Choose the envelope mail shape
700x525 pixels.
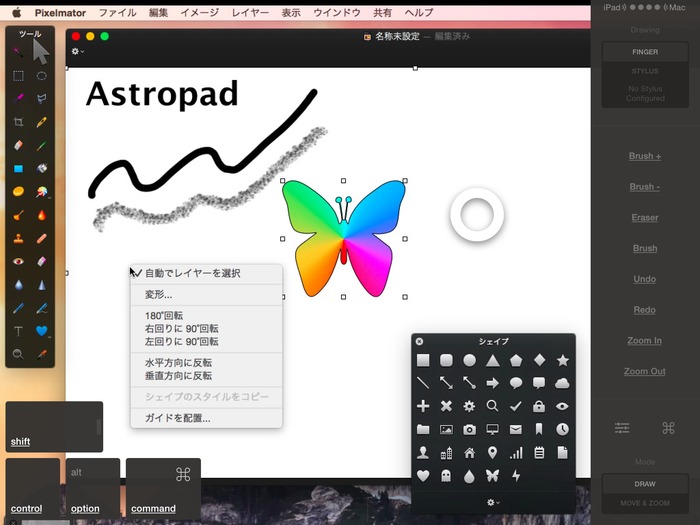[x=516, y=429]
